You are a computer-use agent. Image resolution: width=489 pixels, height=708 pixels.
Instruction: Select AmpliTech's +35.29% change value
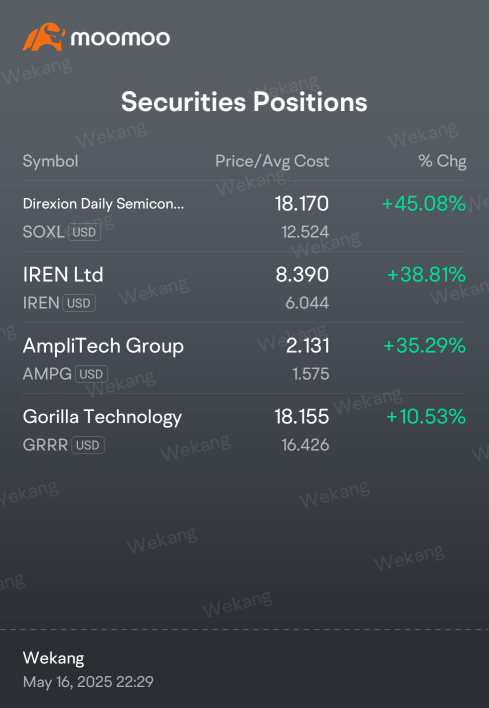424,345
